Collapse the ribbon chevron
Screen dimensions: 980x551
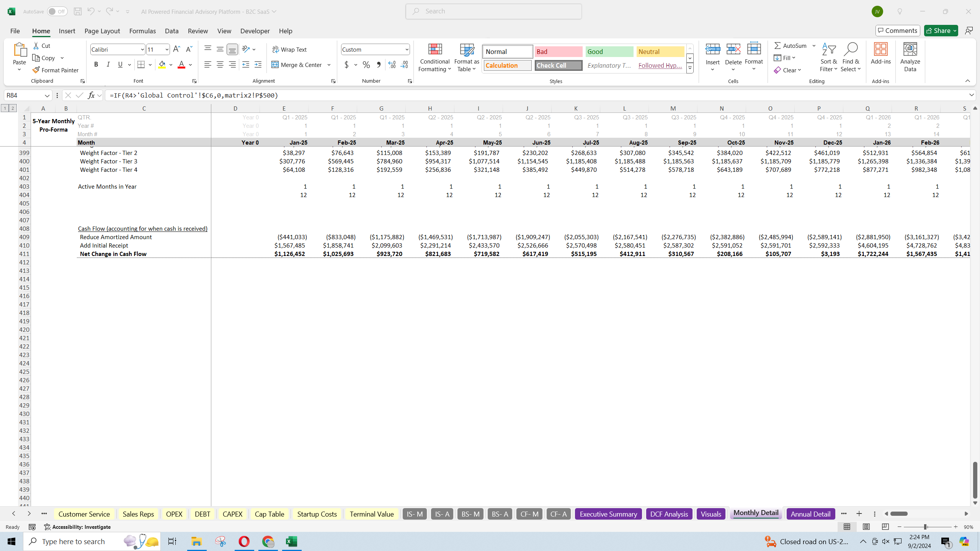[967, 81]
